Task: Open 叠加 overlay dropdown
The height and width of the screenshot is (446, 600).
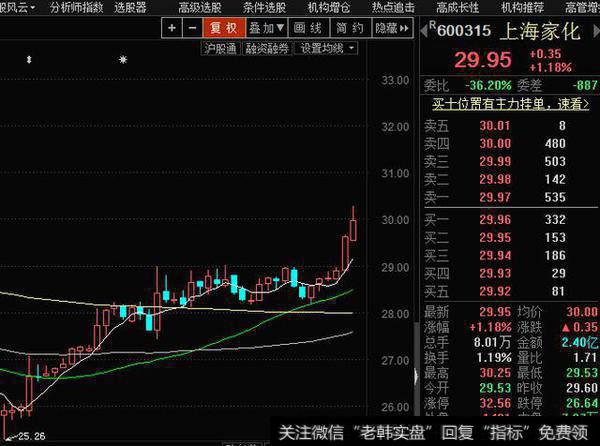Action: 267,28
